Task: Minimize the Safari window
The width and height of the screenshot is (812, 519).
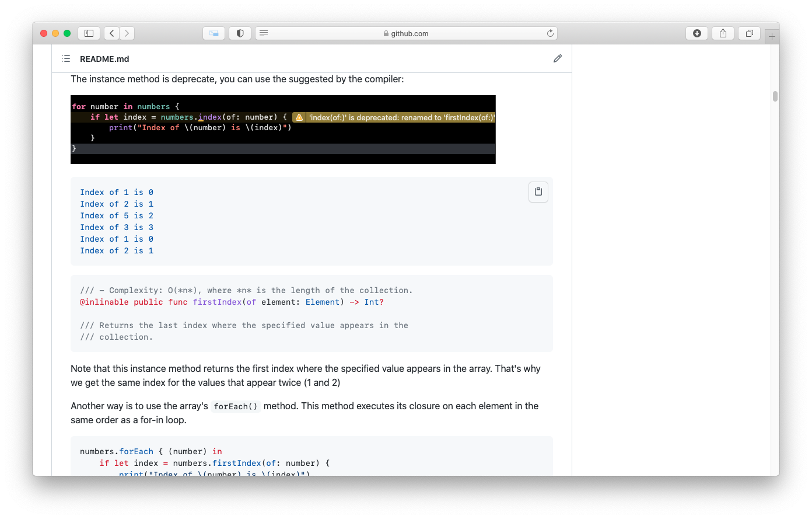Action: 55,33
